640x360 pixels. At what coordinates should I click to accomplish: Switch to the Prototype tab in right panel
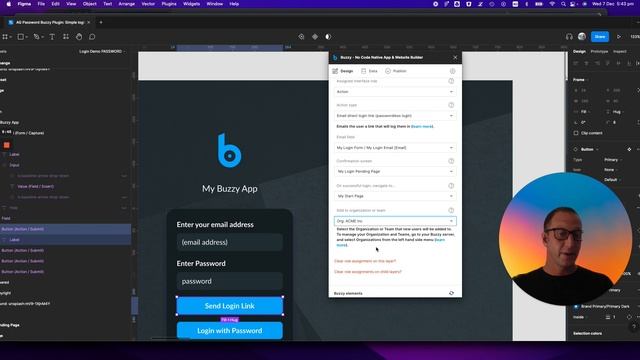pos(599,51)
